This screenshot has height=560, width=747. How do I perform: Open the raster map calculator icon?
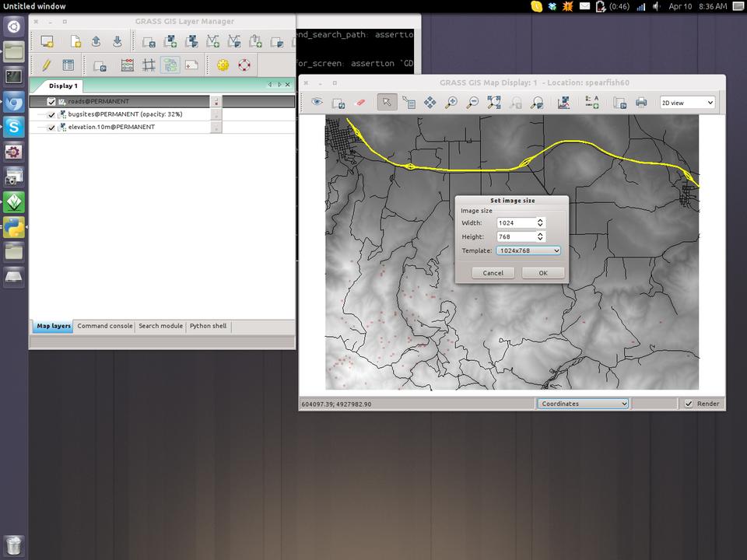(128, 65)
